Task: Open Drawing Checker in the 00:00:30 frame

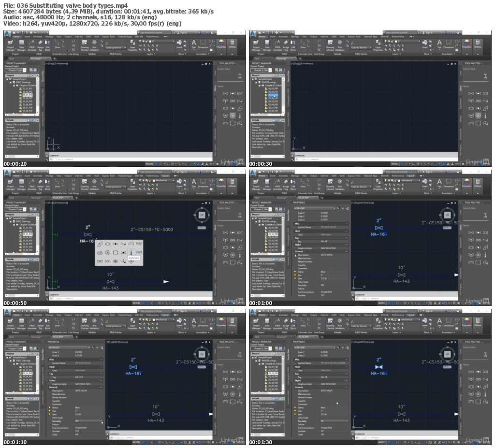Action: [x=330, y=45]
